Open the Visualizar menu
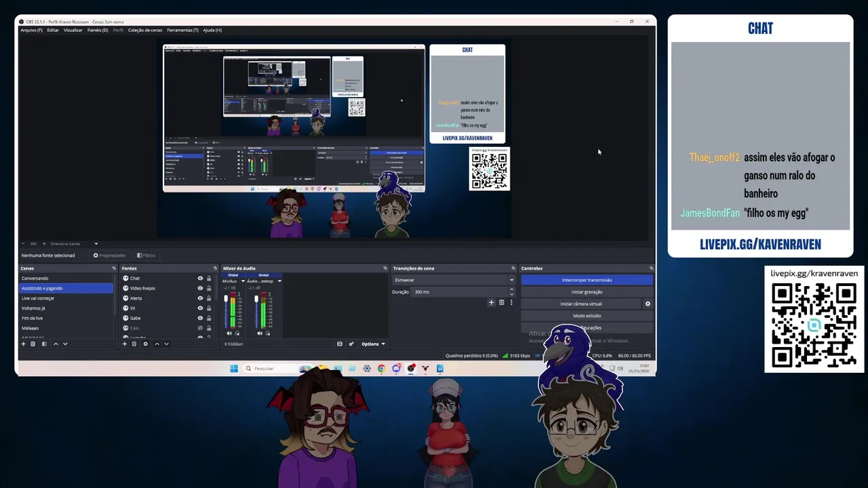868x488 pixels. coord(73,30)
